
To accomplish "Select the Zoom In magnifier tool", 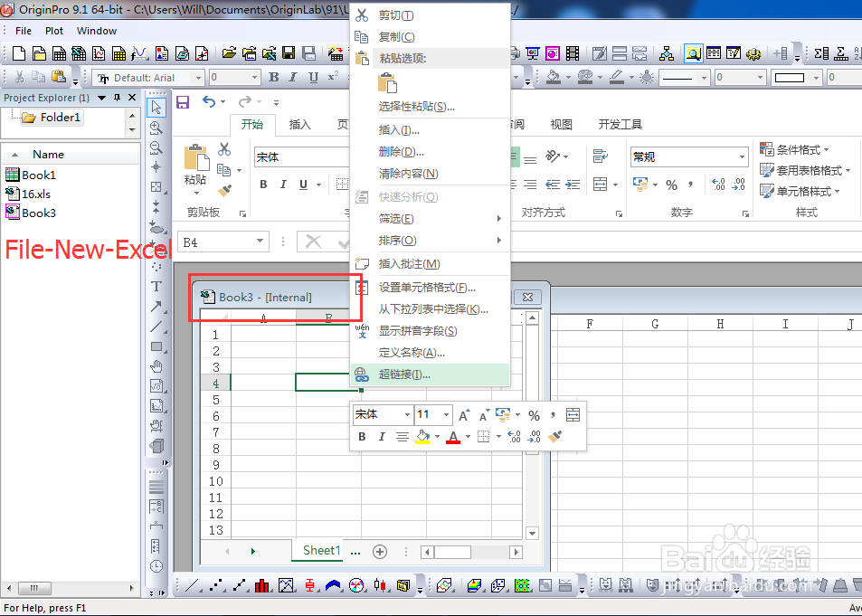I will click(156, 128).
